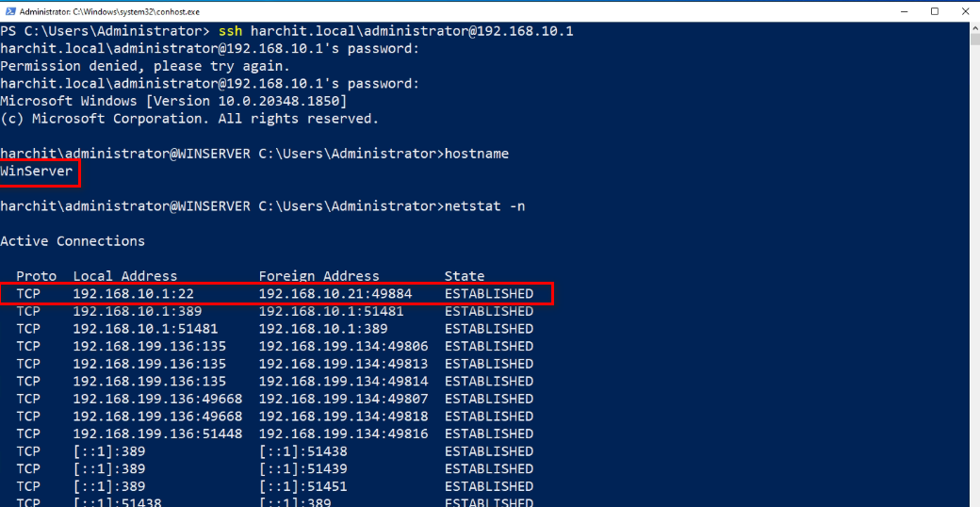The image size is (980, 507).
Task: Click the 'hostname' command text
Action: click(477, 154)
